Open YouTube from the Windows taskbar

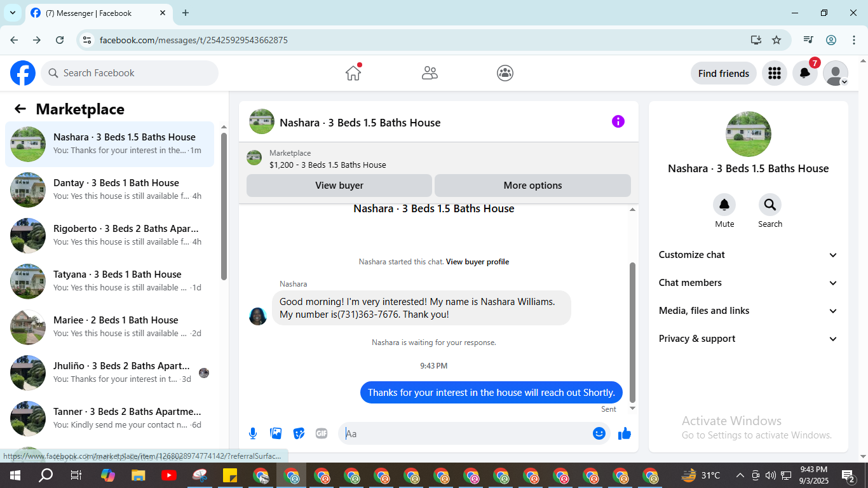pos(168,475)
